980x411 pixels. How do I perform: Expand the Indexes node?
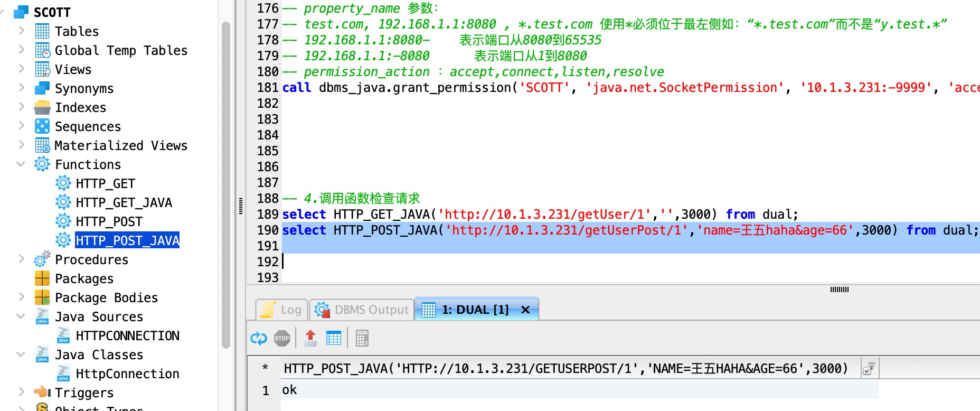click(22, 107)
